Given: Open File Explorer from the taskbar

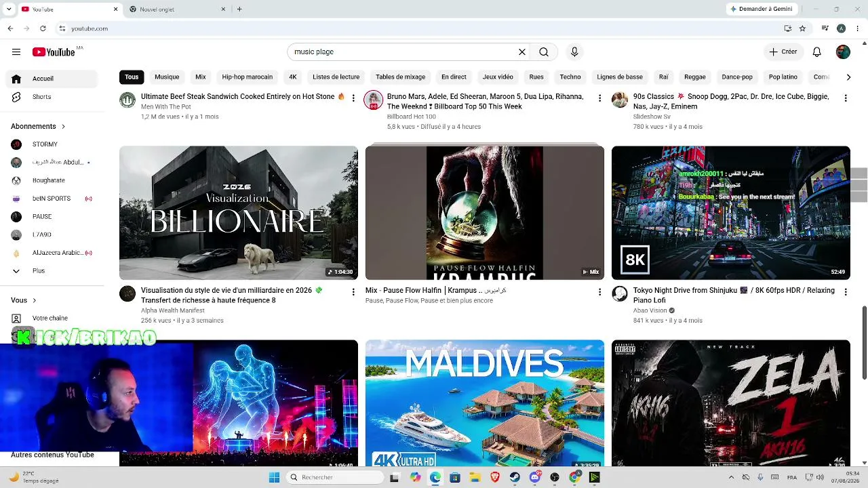Looking at the screenshot, I should coord(475,477).
